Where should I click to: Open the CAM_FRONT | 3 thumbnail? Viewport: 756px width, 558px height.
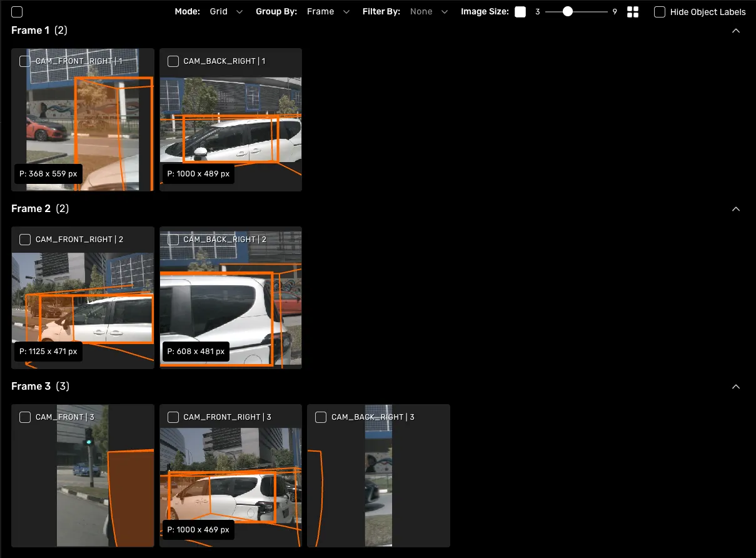[x=83, y=475]
